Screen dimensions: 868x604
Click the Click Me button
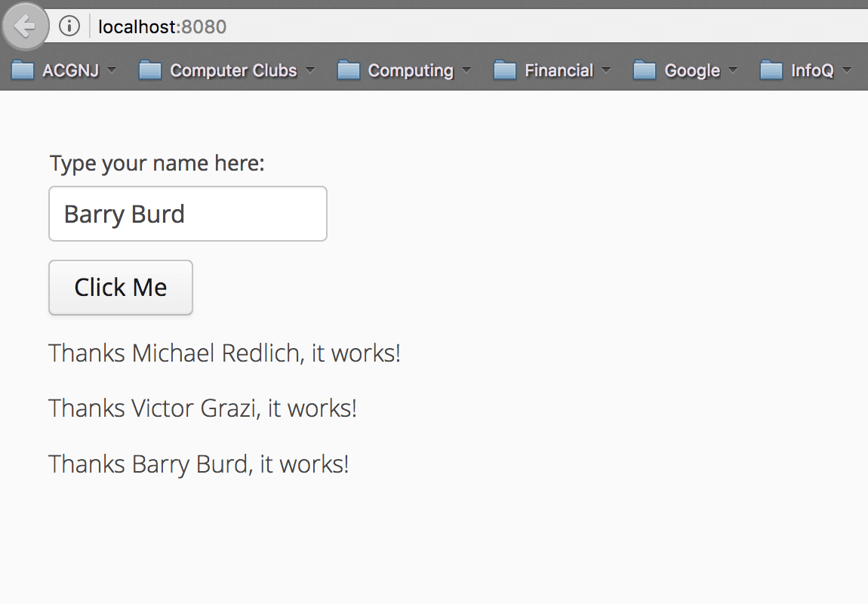click(x=121, y=288)
